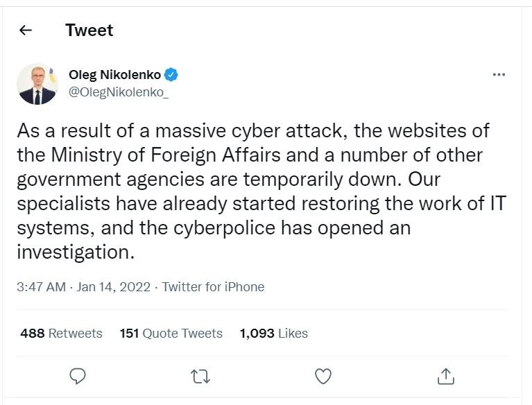
Task: Reply to the tweet via speech bubble icon
Action: click(78, 376)
